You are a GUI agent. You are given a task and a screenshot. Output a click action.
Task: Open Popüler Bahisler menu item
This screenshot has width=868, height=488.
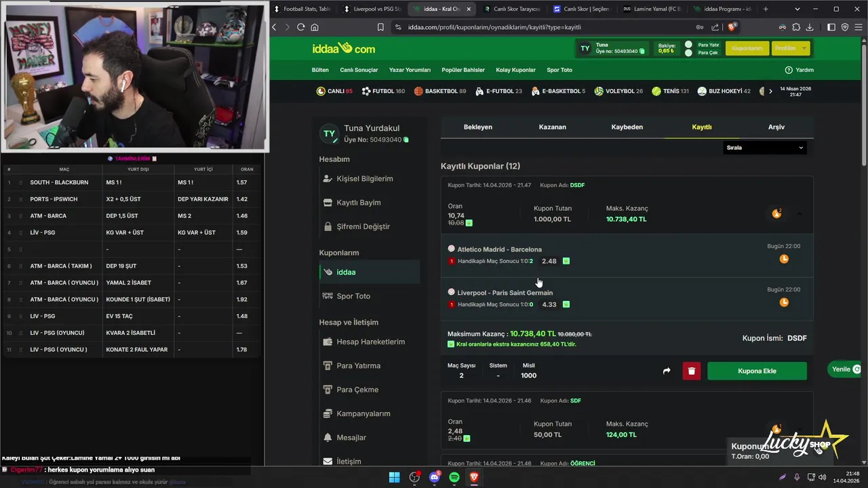tap(463, 70)
